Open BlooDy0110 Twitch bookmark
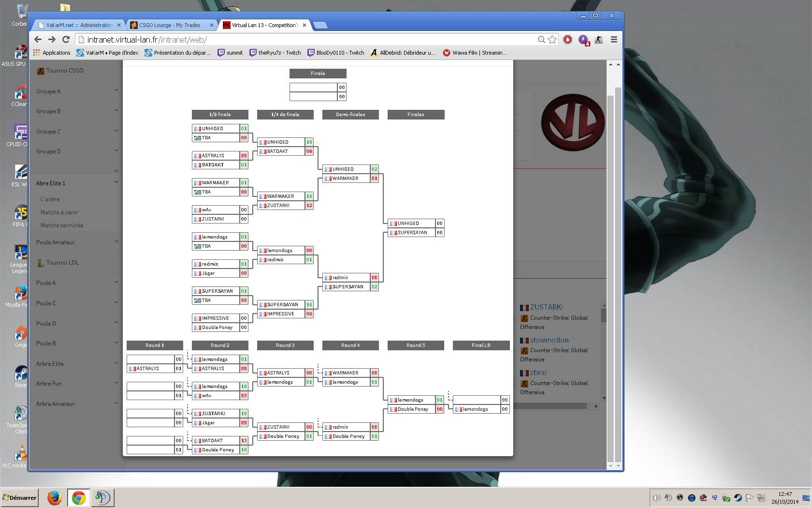Viewport: 812px width, 508px height. click(x=336, y=53)
